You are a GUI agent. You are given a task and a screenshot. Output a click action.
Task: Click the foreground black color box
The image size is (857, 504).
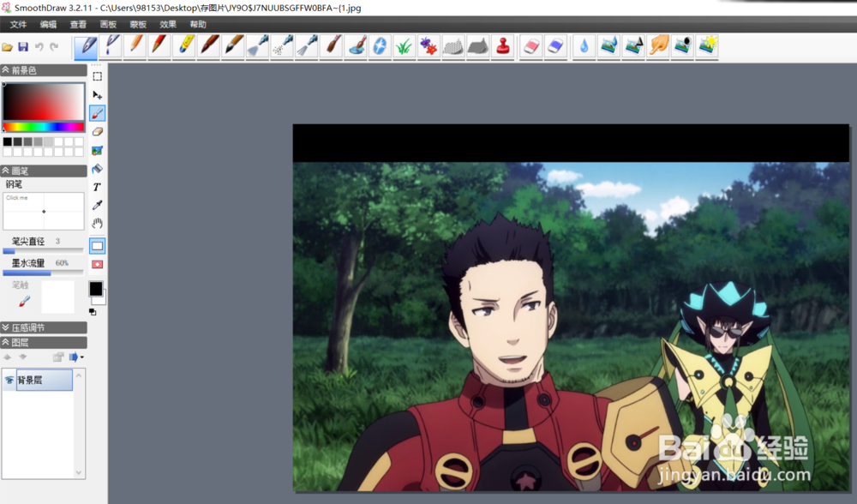click(x=96, y=289)
